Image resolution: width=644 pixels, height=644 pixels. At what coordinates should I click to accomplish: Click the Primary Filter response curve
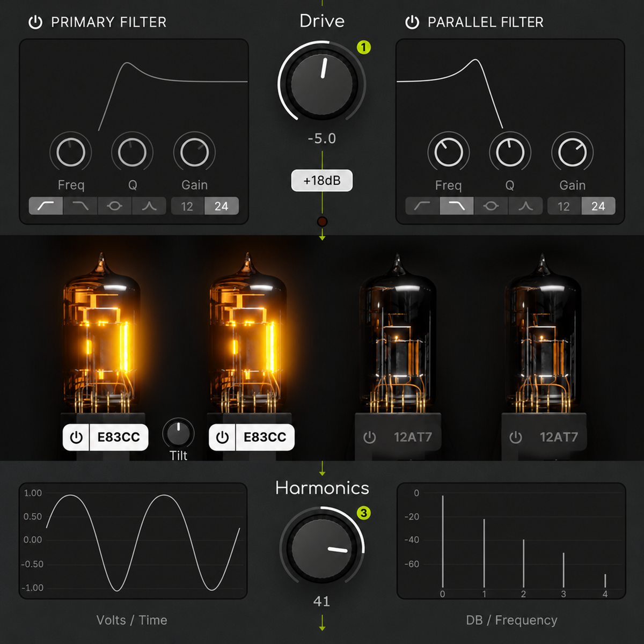[x=173, y=96]
